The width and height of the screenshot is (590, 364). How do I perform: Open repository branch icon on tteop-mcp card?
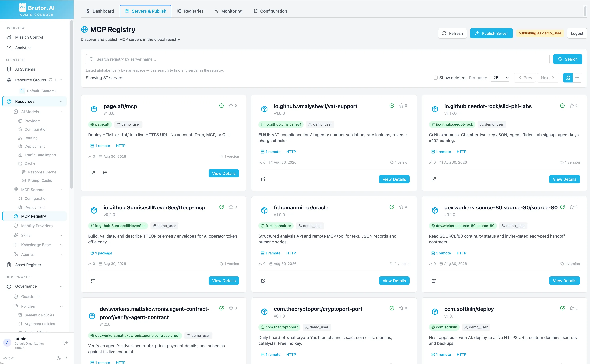click(93, 281)
